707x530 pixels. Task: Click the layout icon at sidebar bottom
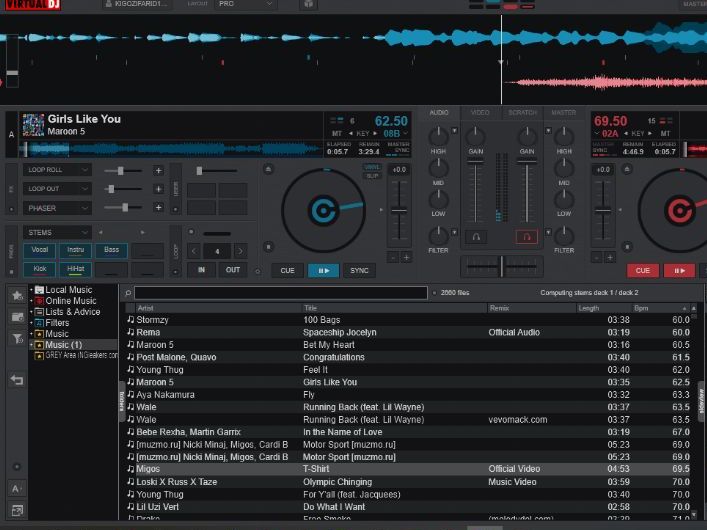17,511
